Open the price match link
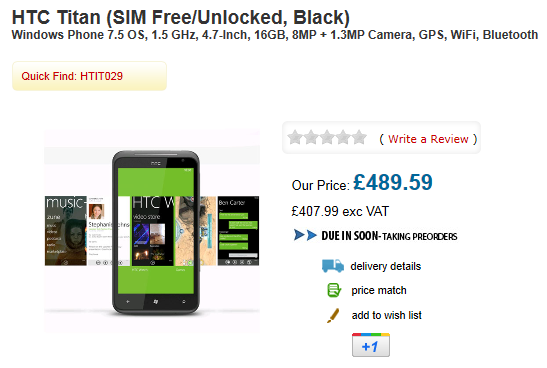This screenshot has width=547, height=368. tap(379, 290)
